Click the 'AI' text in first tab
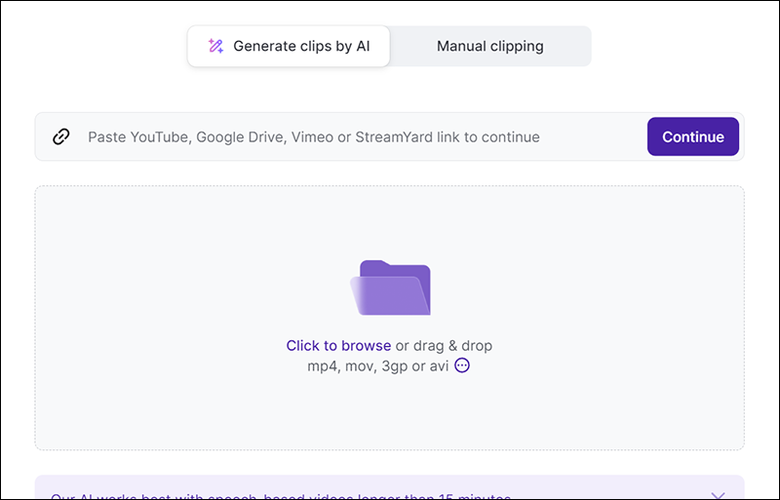The width and height of the screenshot is (780, 500). tap(363, 46)
